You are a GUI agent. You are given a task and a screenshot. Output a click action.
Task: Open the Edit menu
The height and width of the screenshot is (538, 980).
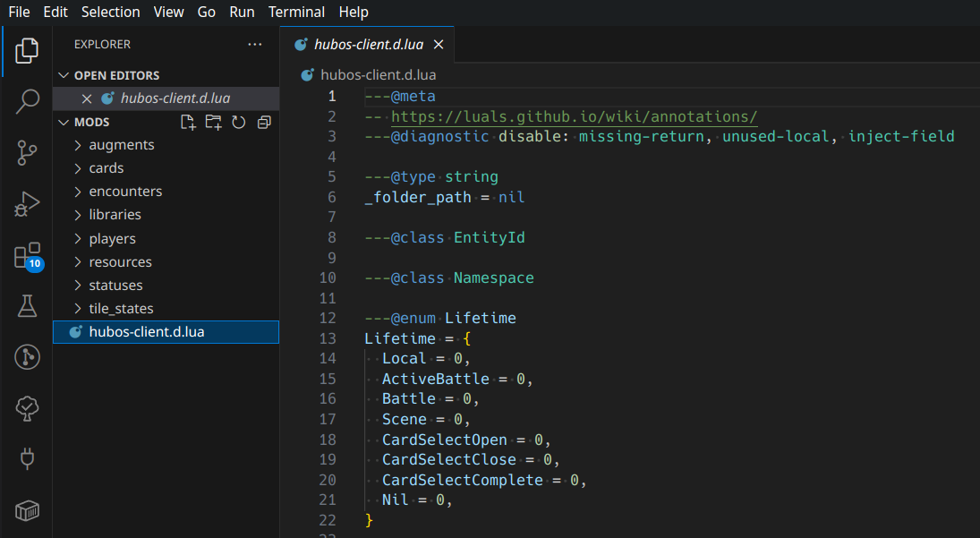coord(55,12)
